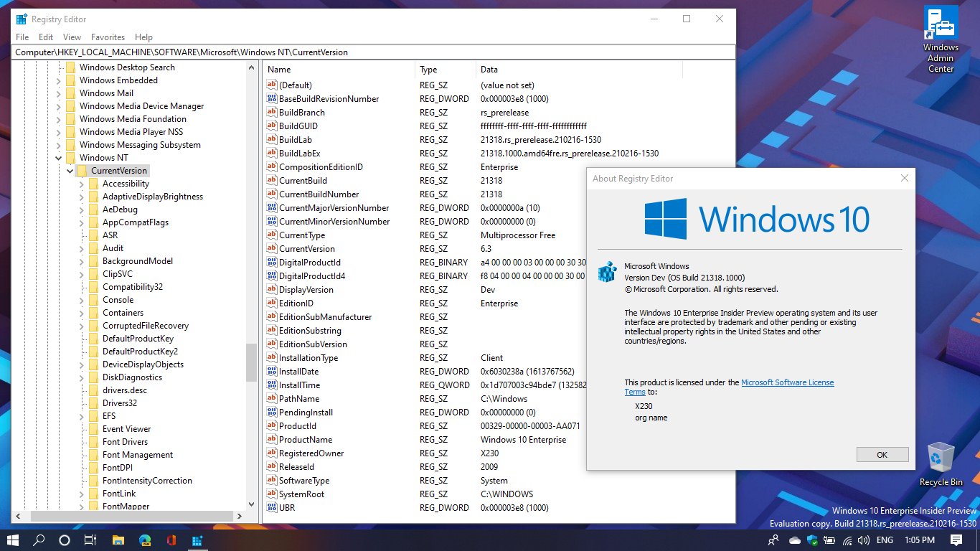Click the OneDrive cloud tray icon
Screen dimensions: 980x551
(795, 540)
